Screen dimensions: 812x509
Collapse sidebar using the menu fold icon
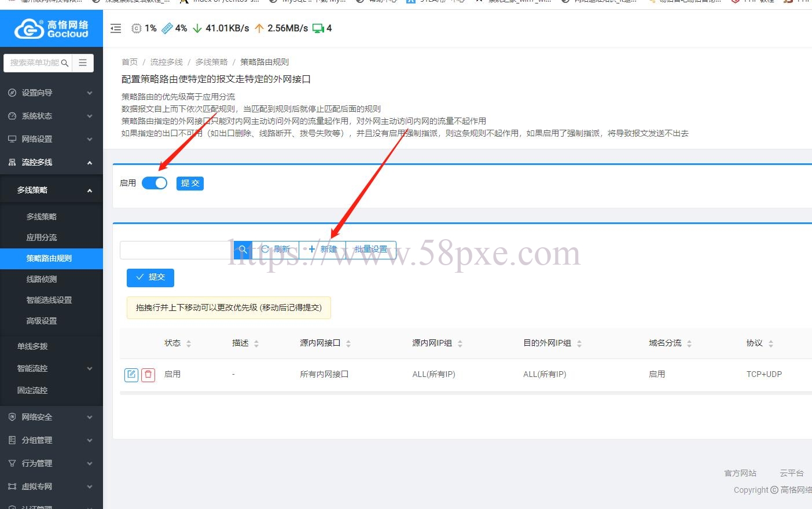coord(116,28)
